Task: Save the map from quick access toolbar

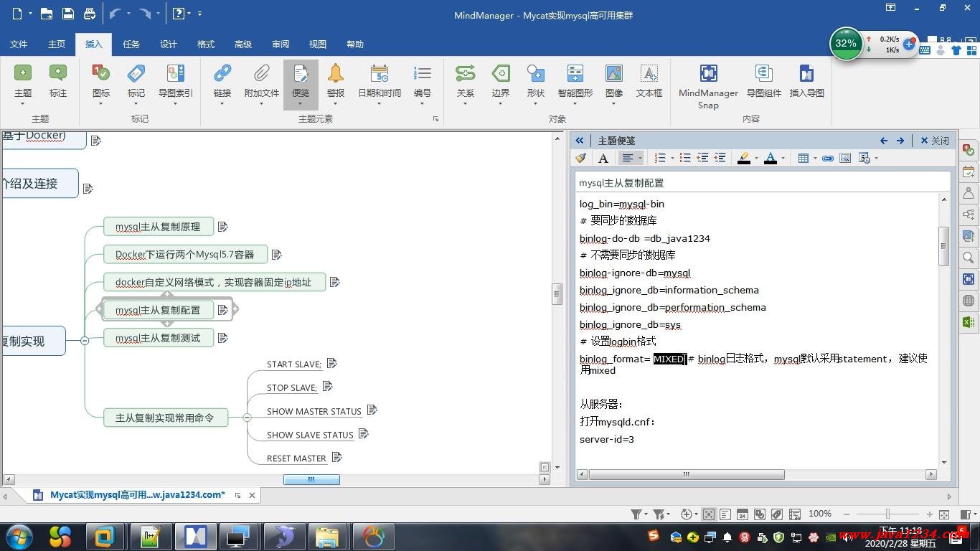Action: coord(67,14)
